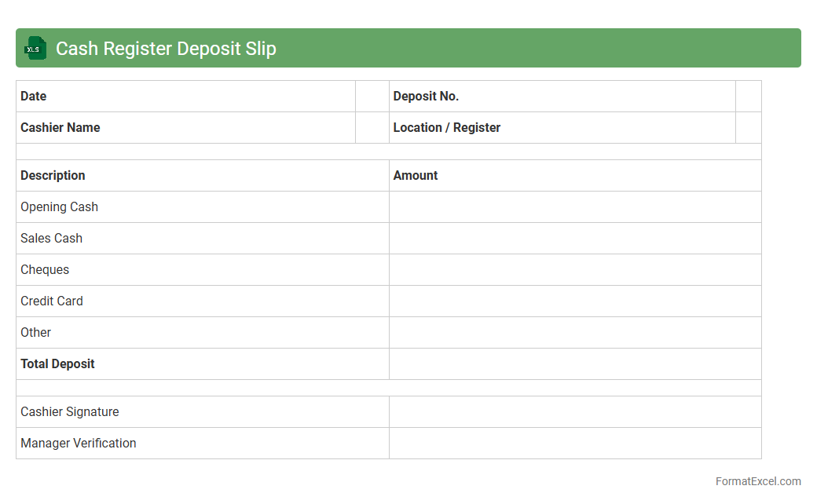The width and height of the screenshot is (817, 504).
Task: Click the Cashier Name value cell
Action: tap(372, 128)
